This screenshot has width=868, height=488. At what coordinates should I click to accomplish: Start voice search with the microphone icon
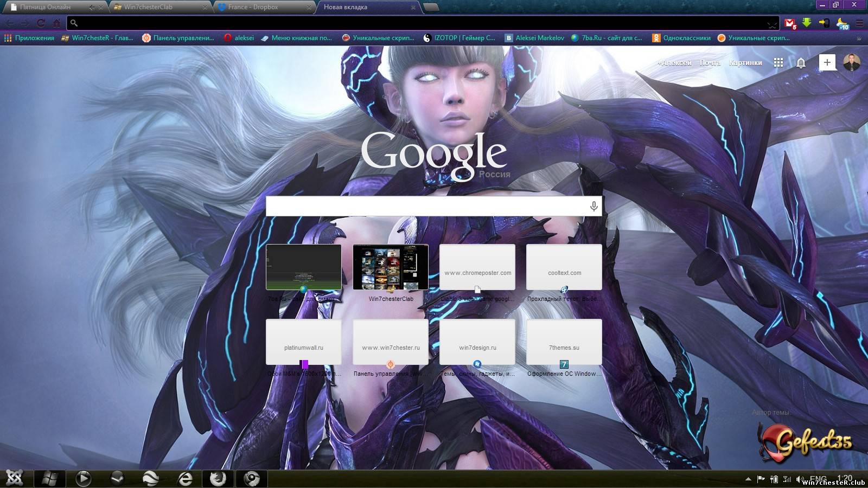[x=594, y=206]
